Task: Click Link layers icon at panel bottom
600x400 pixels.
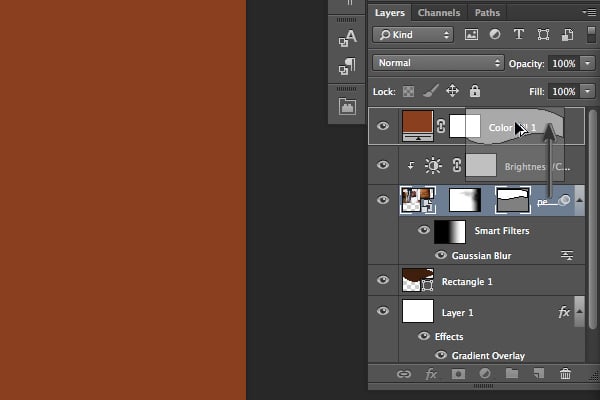Action: coord(404,374)
